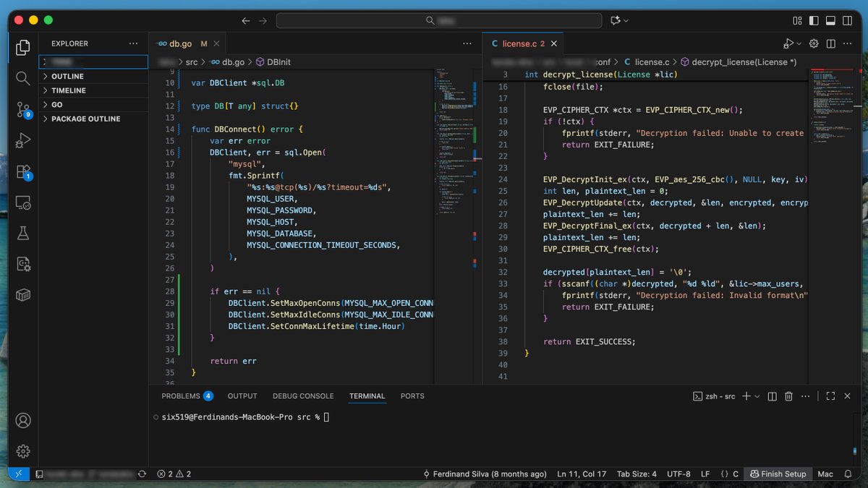Click the new terminal plus icon

coord(746,396)
